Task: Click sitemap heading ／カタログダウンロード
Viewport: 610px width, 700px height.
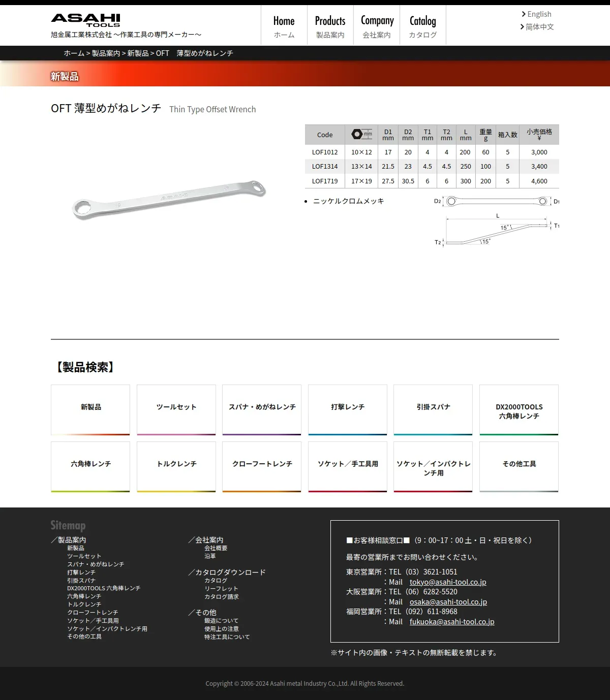Action: point(227,572)
